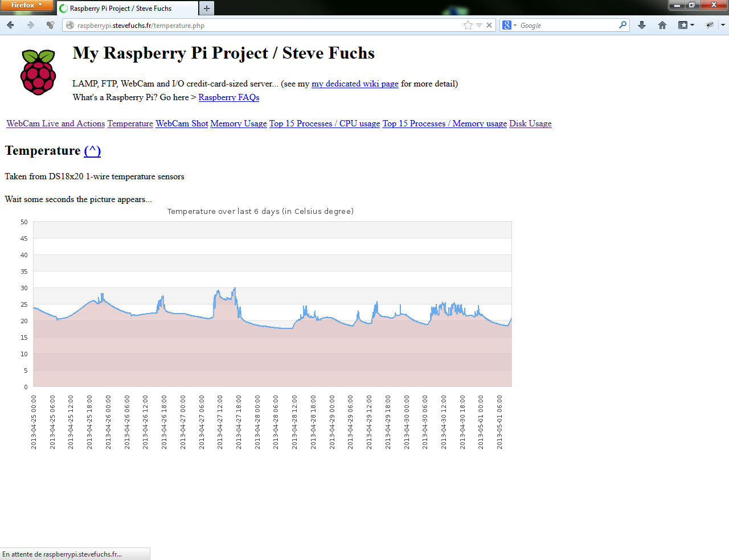This screenshot has width=729, height=560.
Task: Open the Top 15 Processes / CPU usage link
Action: pyautogui.click(x=324, y=123)
